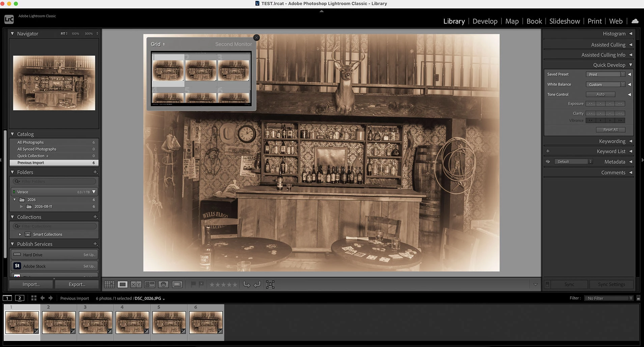
Task: Set Navigator zoom to FIT
Action: tap(63, 34)
